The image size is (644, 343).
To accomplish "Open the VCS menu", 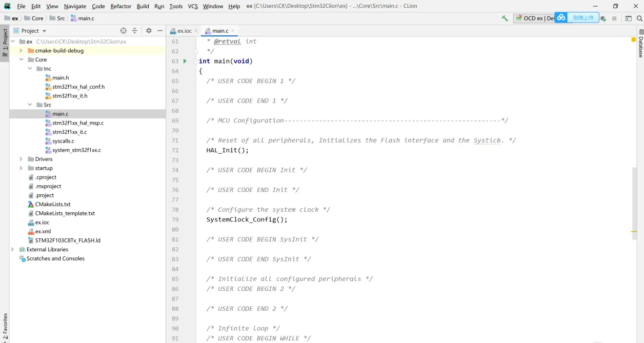I will 193,6.
